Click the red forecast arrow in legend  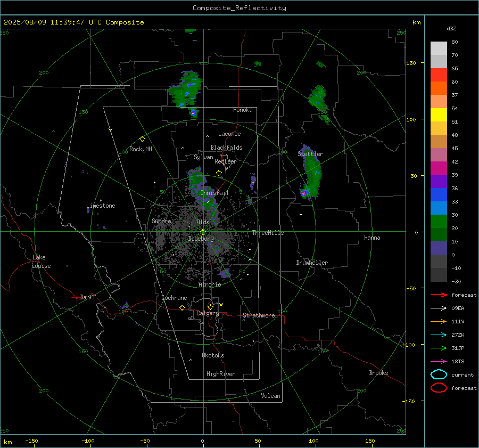click(x=439, y=295)
